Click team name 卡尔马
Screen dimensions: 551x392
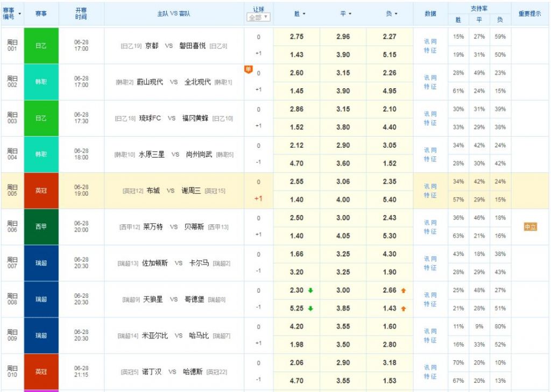199,263
